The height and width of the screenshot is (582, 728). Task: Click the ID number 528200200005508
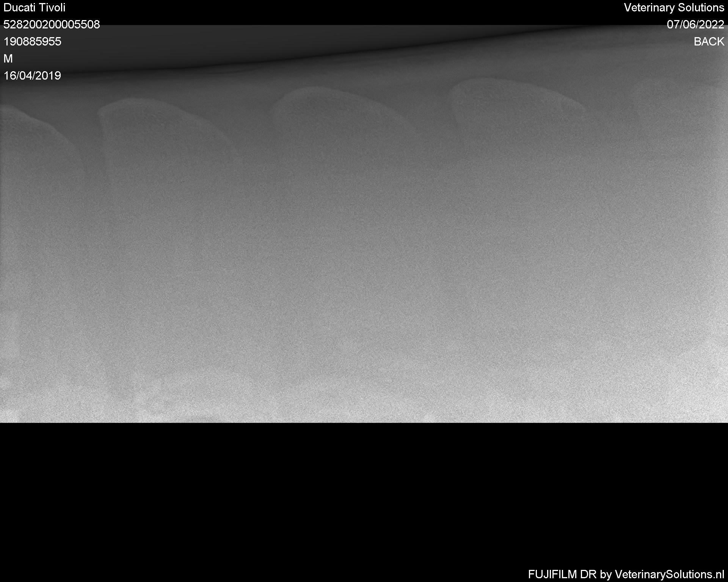point(52,25)
